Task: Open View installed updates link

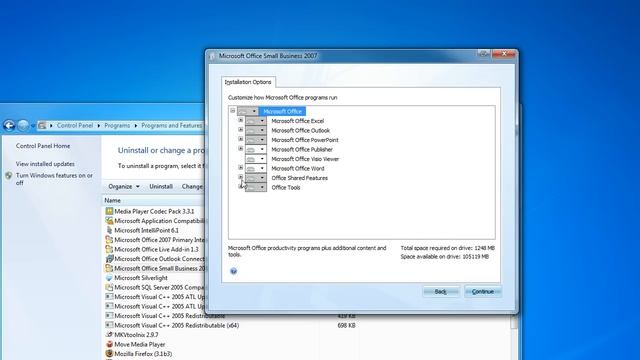Action: pos(45,164)
